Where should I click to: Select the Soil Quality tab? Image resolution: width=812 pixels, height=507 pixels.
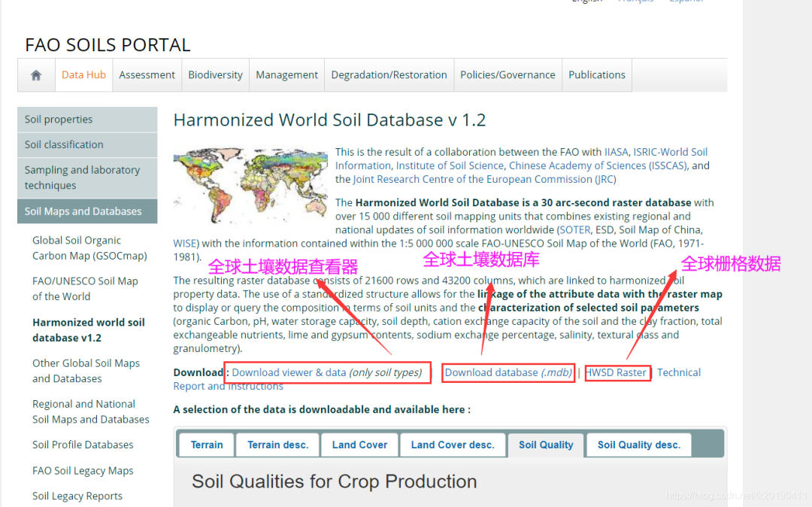coord(545,445)
